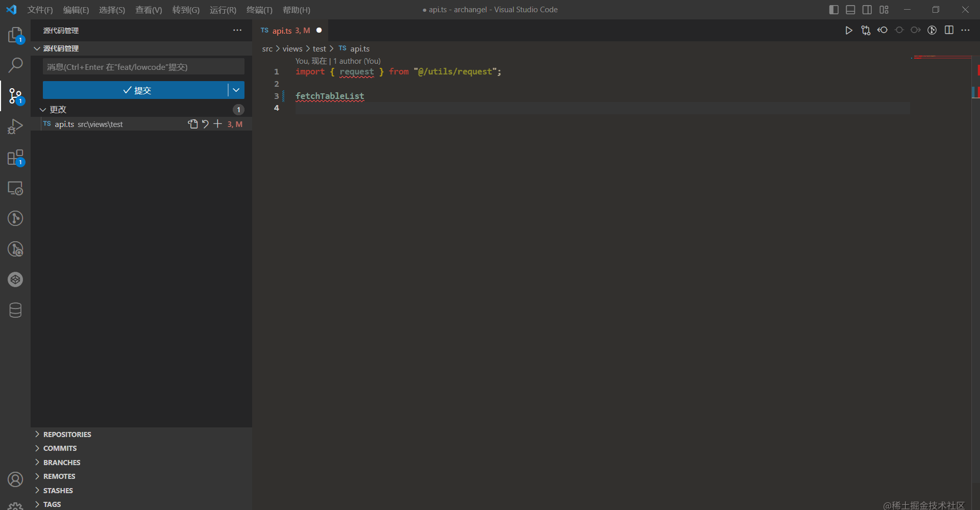Open the Search view in activity bar
The width and height of the screenshot is (980, 510).
[15, 65]
